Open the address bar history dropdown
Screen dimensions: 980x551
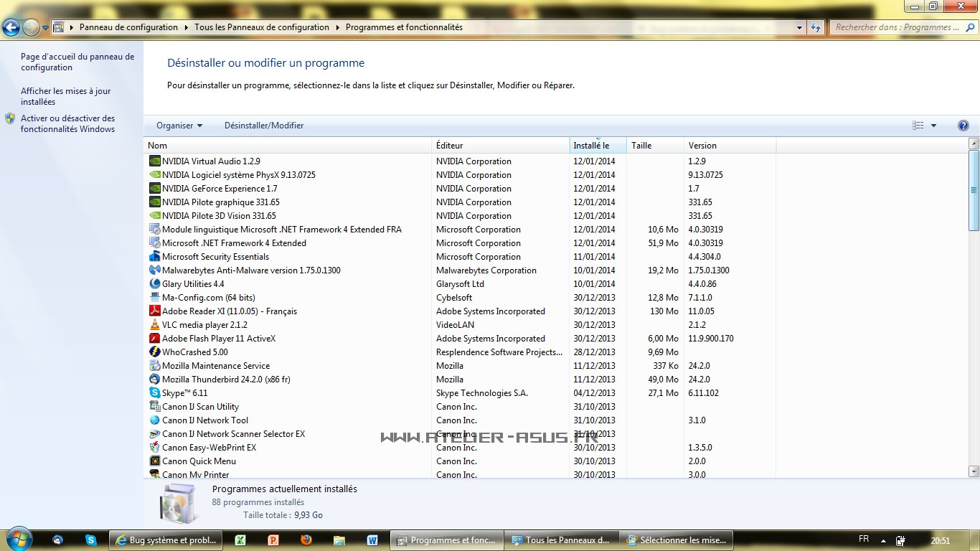coord(798,27)
